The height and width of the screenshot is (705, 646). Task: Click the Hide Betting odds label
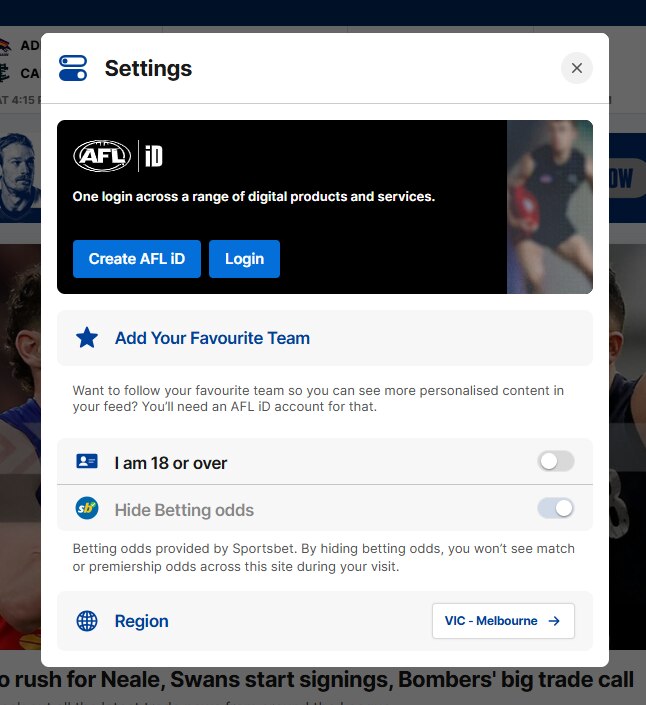pos(184,510)
